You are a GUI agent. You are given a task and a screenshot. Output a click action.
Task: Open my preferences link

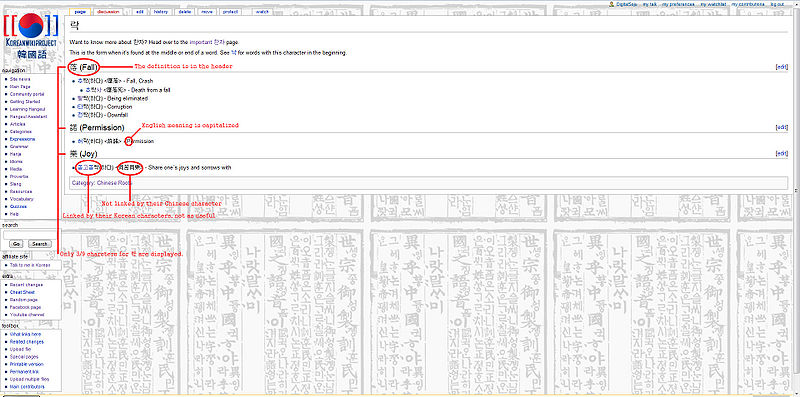(678, 4)
